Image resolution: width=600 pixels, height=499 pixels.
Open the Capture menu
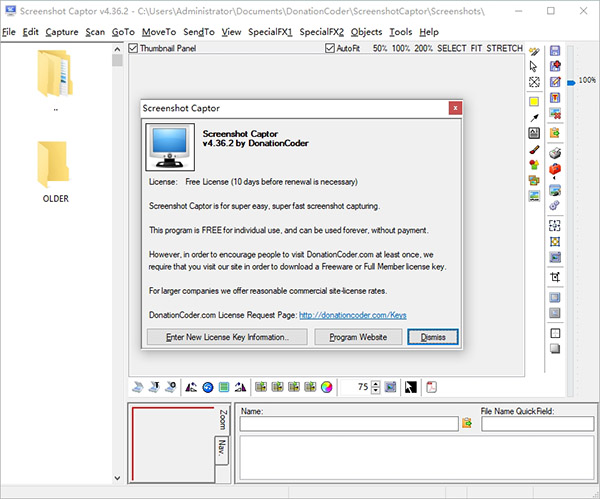(x=62, y=32)
